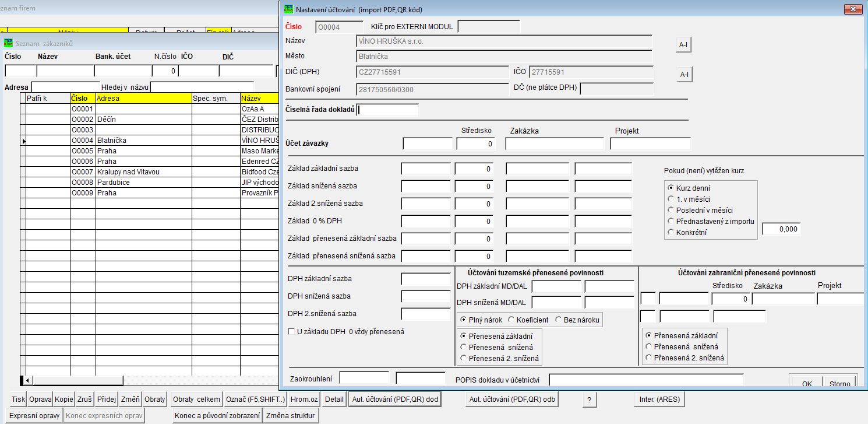The width and height of the screenshot is (868, 424).
Task: Click the Konkrétní rate value 0,000 field
Action: [x=781, y=229]
